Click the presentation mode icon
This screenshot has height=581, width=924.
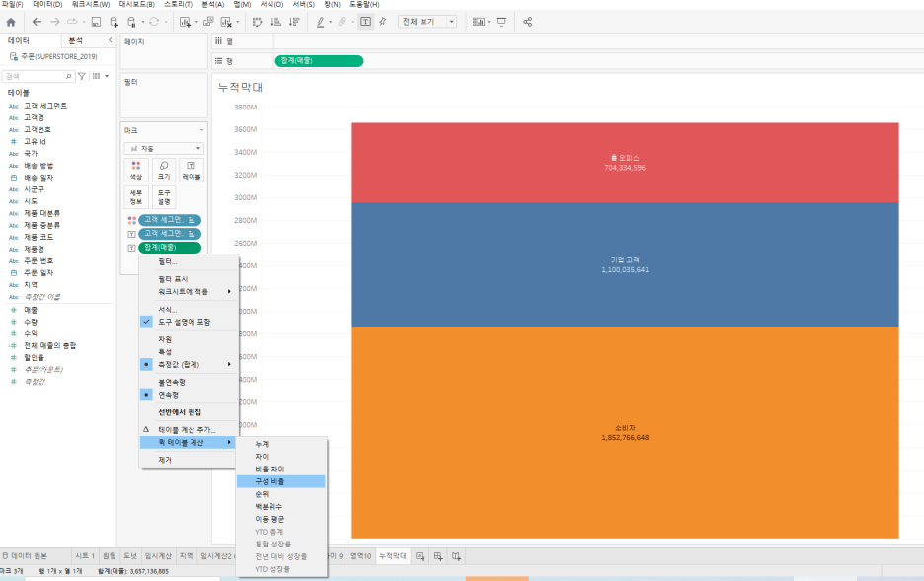[500, 22]
